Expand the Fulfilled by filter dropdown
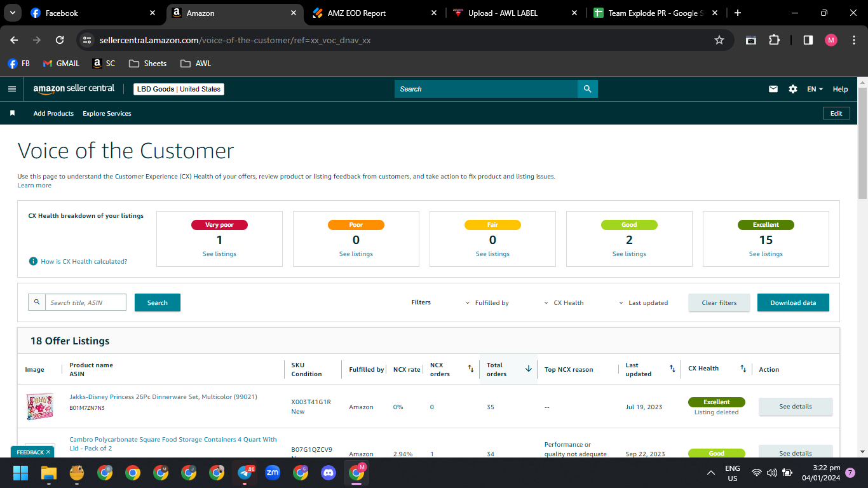868x488 pixels. point(487,303)
